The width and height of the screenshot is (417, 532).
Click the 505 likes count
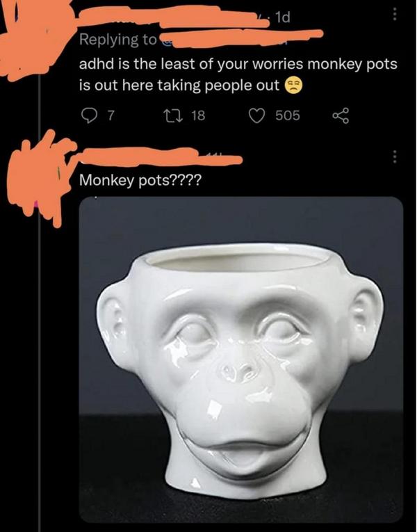pyautogui.click(x=287, y=115)
